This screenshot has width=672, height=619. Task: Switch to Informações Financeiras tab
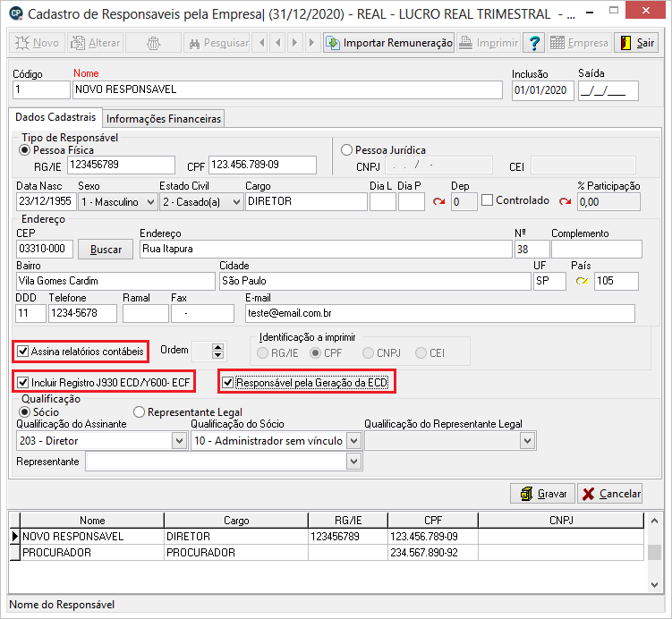coord(163,119)
